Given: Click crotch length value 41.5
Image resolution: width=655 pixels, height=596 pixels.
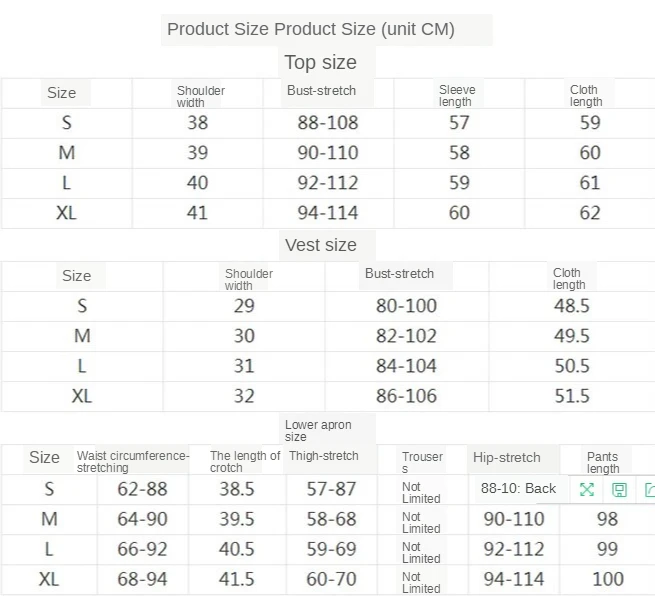Looking at the screenshot, I should [x=236, y=579].
